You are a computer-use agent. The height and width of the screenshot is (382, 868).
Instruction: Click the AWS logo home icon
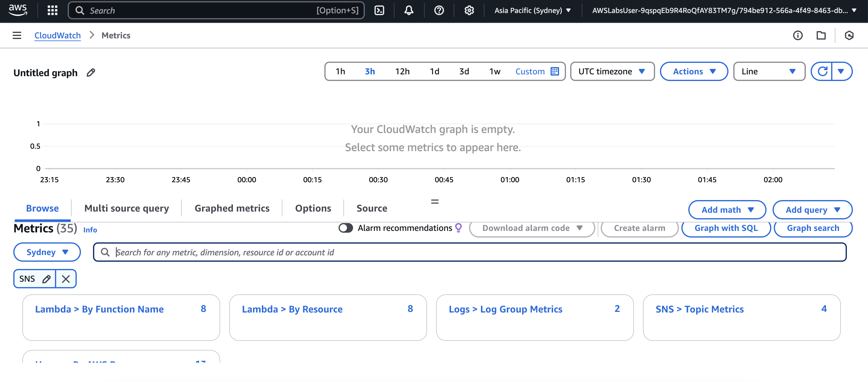coord(18,10)
